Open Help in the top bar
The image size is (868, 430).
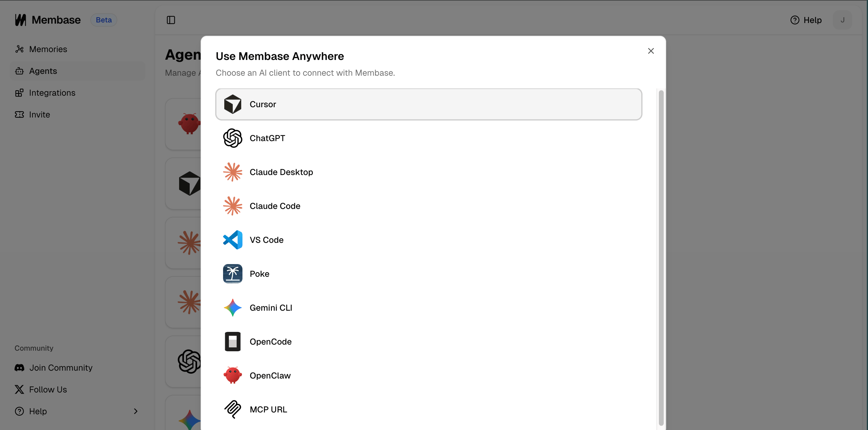coord(806,20)
